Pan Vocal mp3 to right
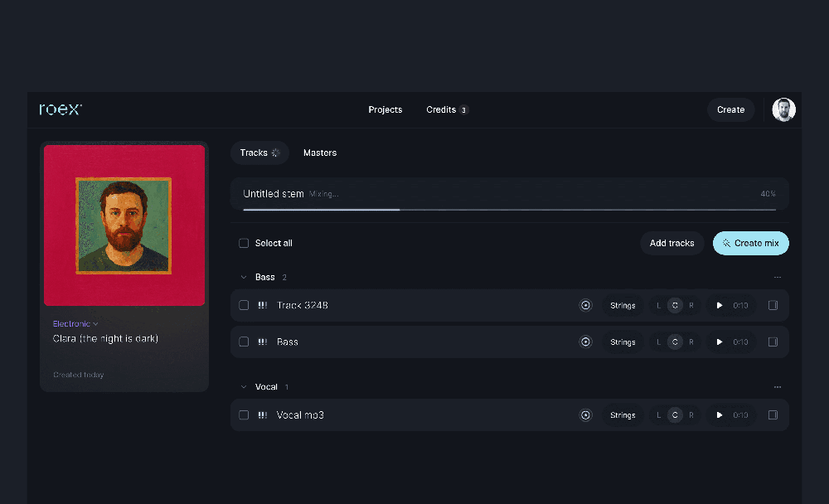829x504 pixels. click(691, 415)
